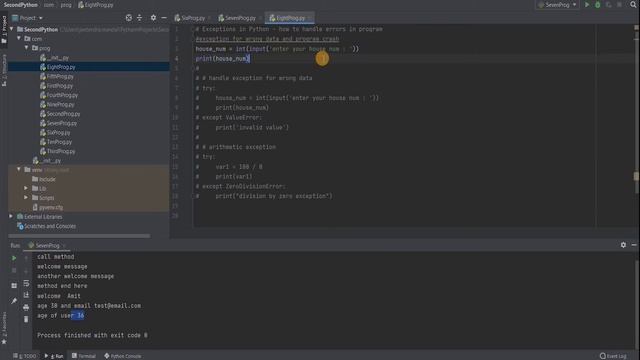Hide the Run panel with the minus icon
Viewport: 640px width, 360px height.
tap(634, 245)
